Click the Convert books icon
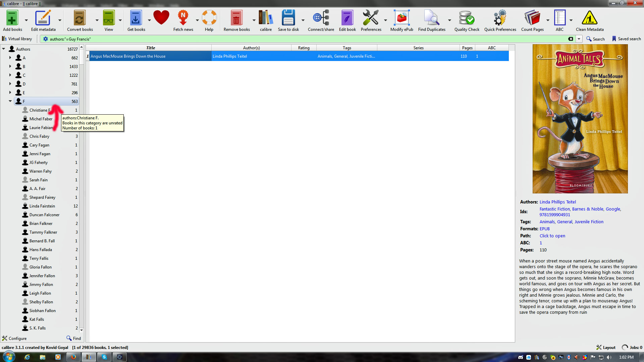This screenshot has width=644, height=362. 79,18
